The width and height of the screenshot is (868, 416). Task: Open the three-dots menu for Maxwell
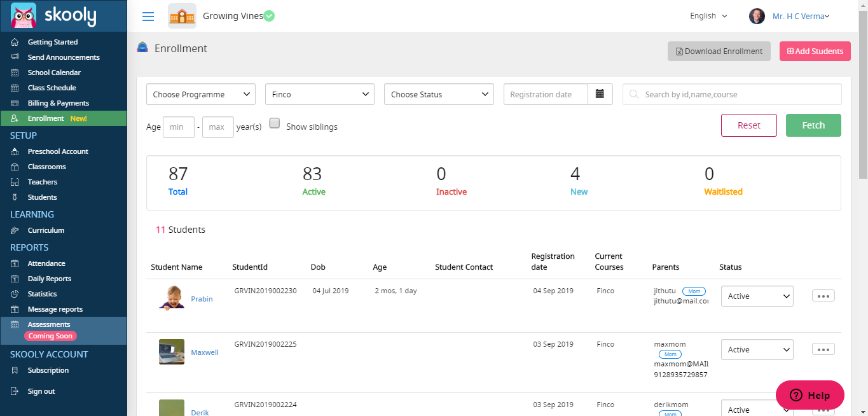coord(823,349)
